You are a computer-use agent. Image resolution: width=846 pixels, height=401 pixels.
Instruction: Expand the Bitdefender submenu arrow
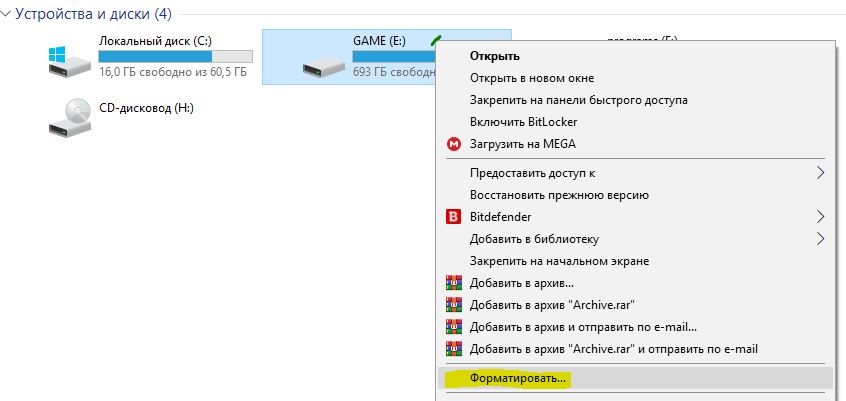(x=820, y=217)
